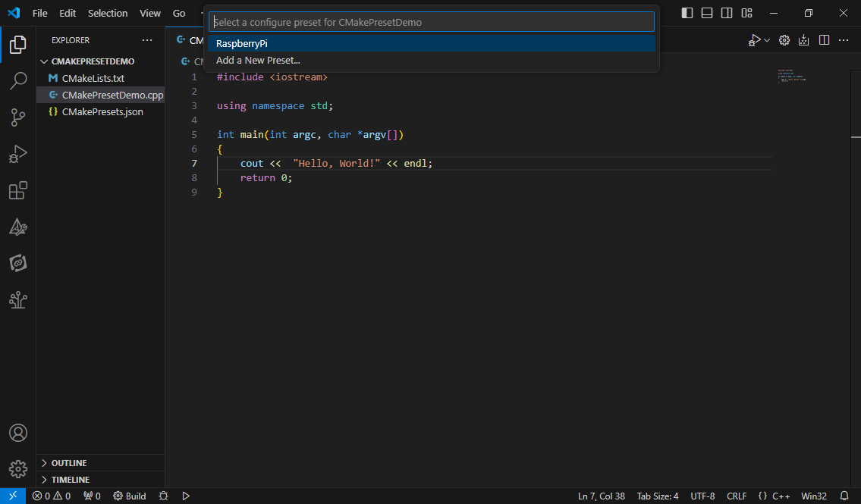
Task: Click the debug/run file icon in editor toolbar
Action: pos(754,40)
